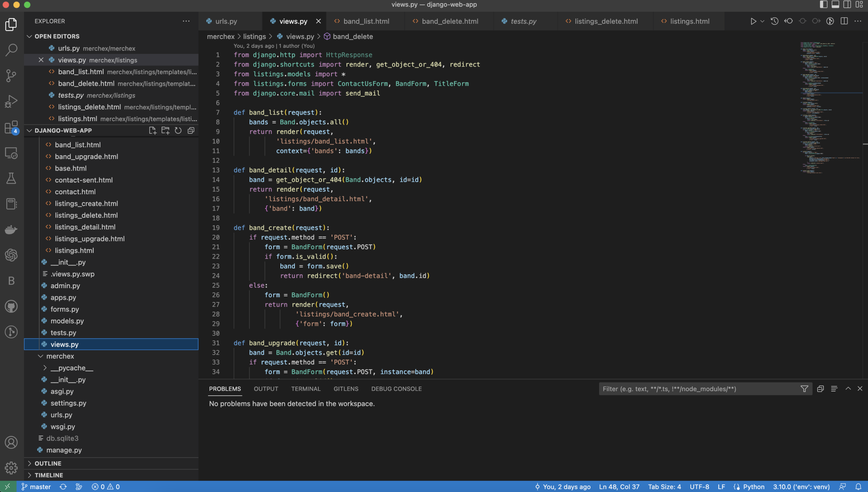Image resolution: width=868 pixels, height=492 pixels.
Task: Click errors and warnings count in status bar
Action: click(106, 487)
